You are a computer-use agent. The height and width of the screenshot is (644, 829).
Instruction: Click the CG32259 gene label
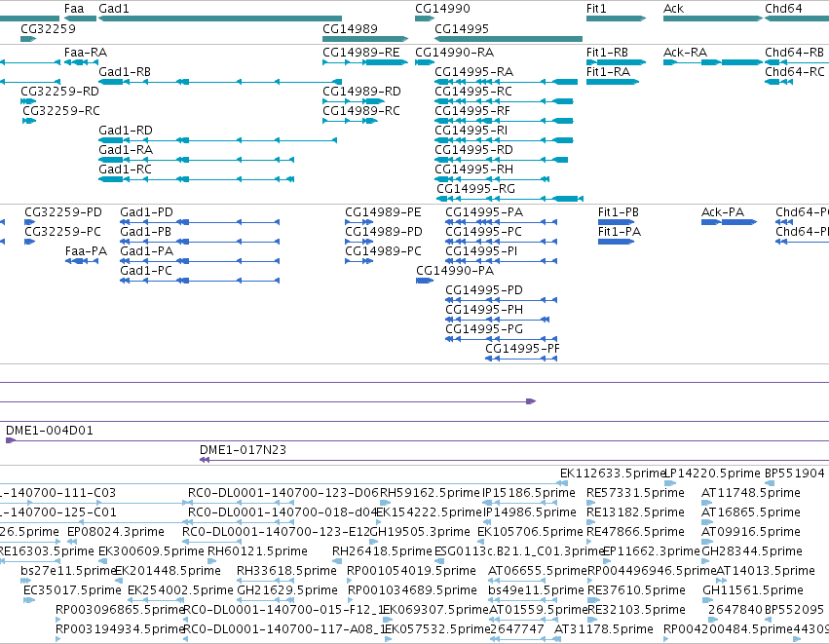(x=48, y=28)
